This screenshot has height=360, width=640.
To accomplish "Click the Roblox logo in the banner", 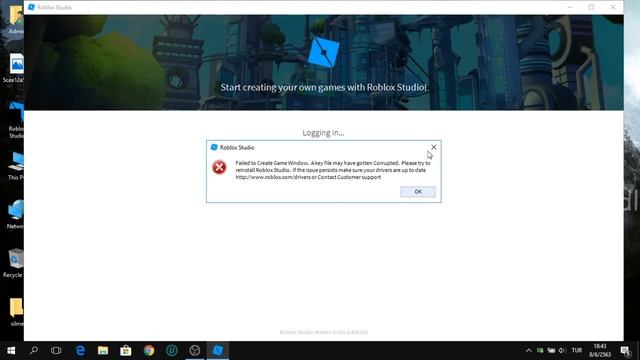I will (x=323, y=52).
